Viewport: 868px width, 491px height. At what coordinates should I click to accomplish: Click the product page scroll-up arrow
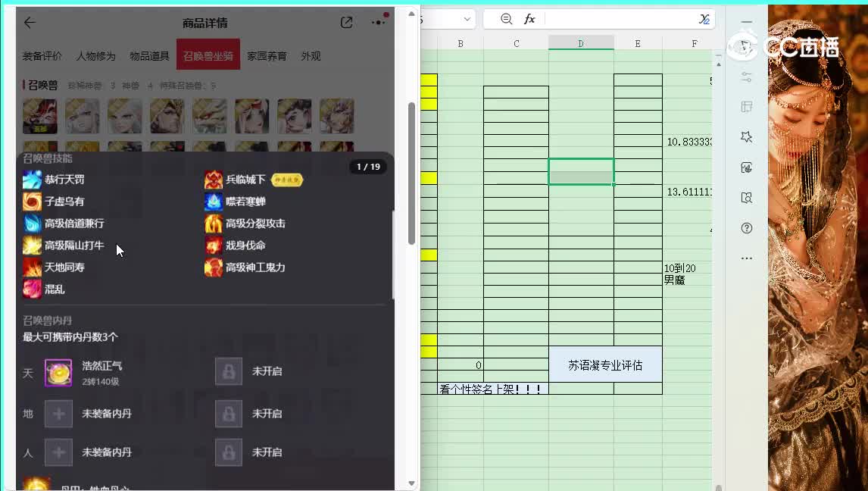pyautogui.click(x=411, y=14)
